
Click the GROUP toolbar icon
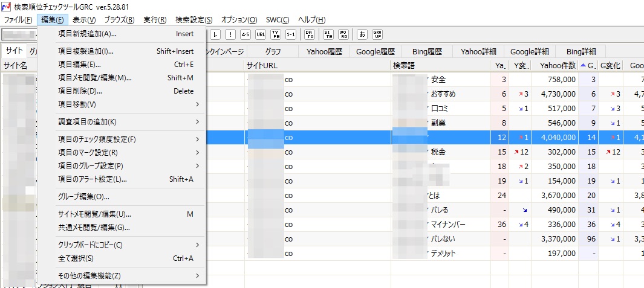pos(377,34)
